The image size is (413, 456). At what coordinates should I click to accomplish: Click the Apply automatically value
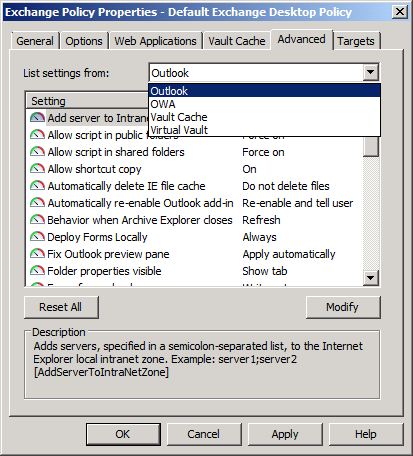tap(289, 254)
